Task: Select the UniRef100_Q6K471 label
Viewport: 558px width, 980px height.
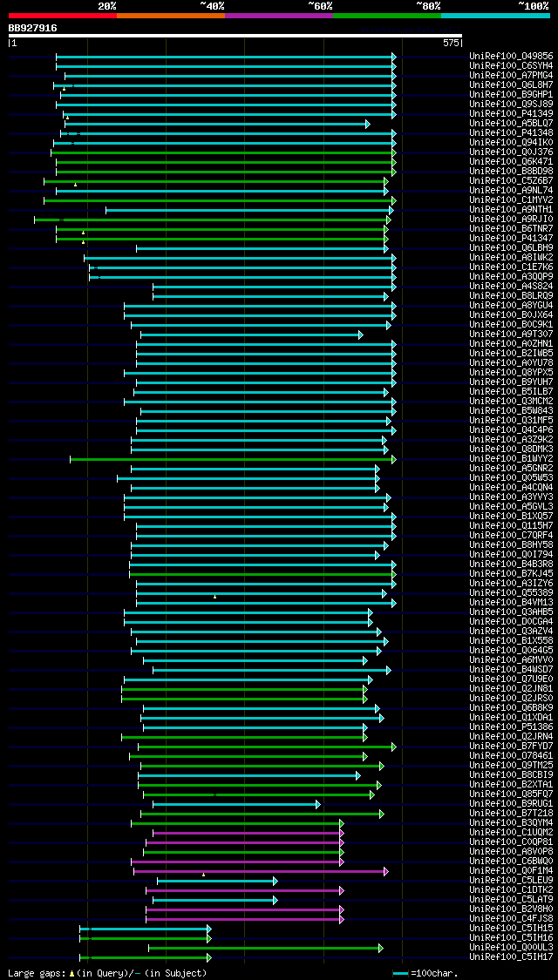Action: pos(511,162)
